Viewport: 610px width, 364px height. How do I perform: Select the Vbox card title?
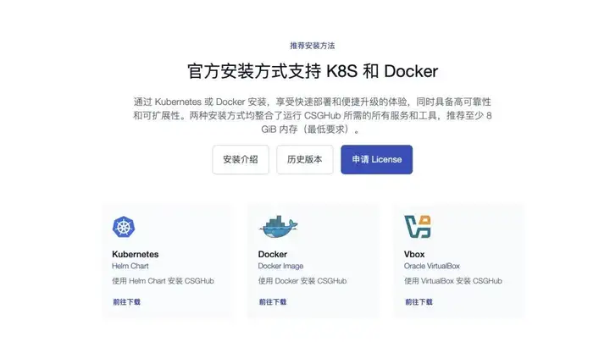coord(414,254)
